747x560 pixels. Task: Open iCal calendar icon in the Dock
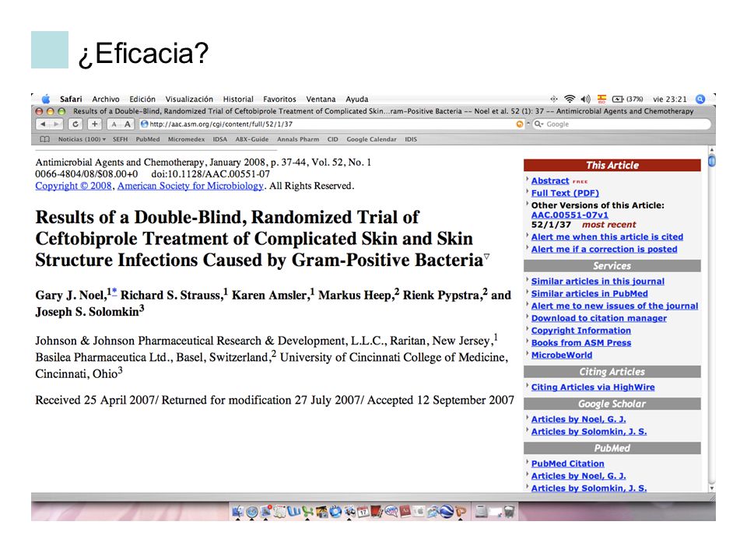(x=363, y=512)
